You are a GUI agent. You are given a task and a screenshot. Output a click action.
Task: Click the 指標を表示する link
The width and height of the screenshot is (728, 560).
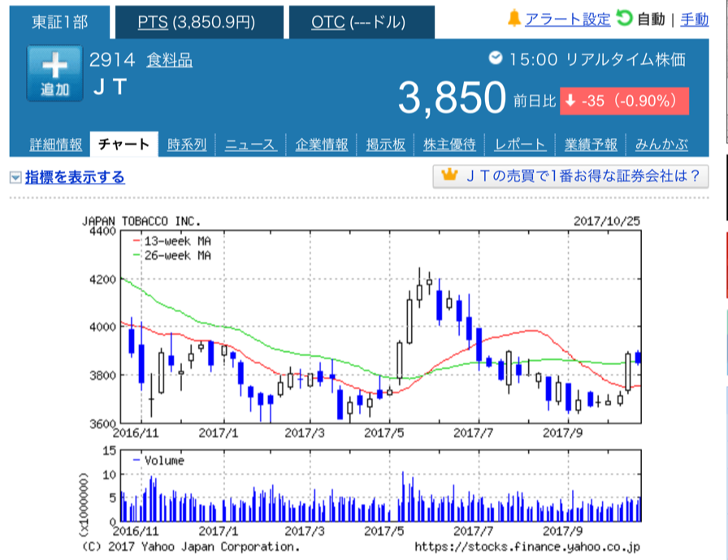pos(75,177)
